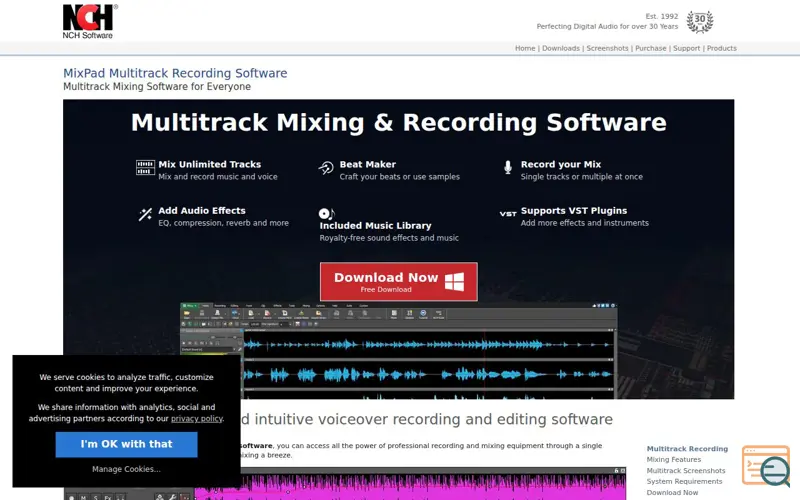
Task: Open Manage Cookies... option
Action: pyautogui.click(x=127, y=469)
